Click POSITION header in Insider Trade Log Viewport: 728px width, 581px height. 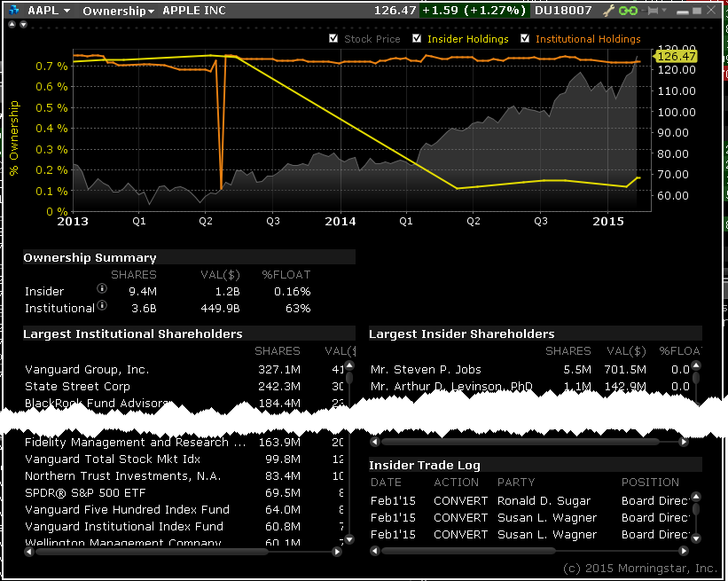pyautogui.click(x=650, y=482)
